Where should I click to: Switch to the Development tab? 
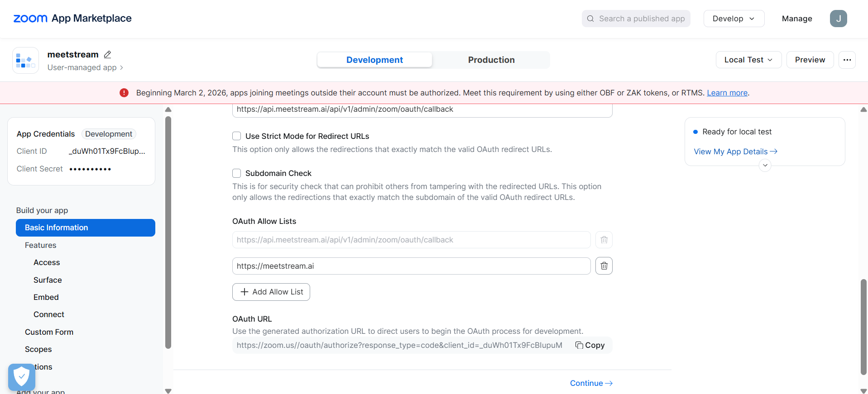pos(374,60)
